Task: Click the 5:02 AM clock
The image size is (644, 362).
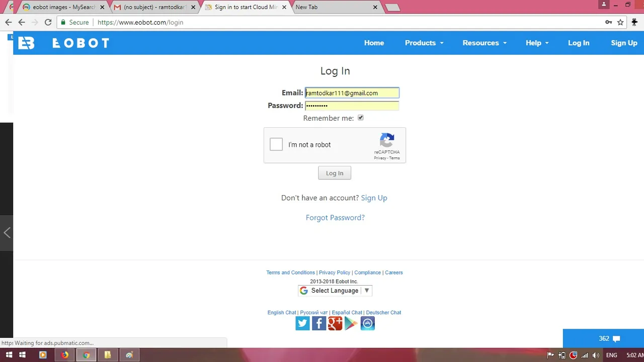Action: (x=635, y=355)
